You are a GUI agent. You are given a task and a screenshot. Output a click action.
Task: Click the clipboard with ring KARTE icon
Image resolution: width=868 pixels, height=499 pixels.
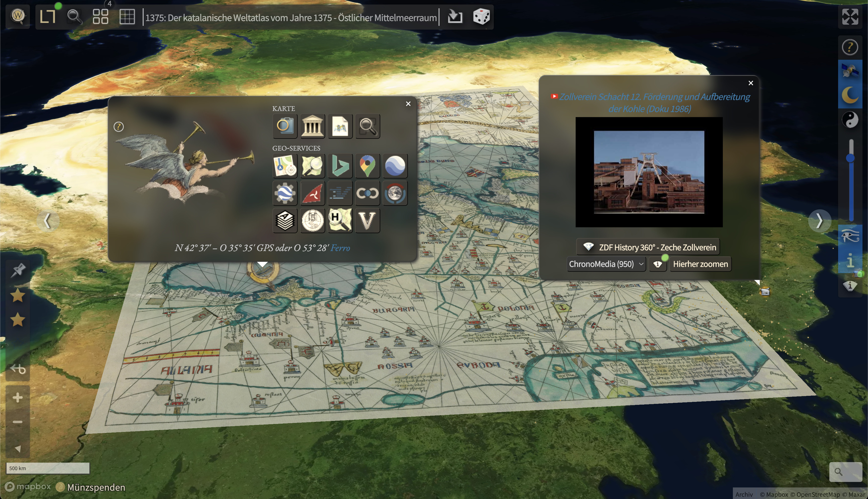[x=285, y=126]
